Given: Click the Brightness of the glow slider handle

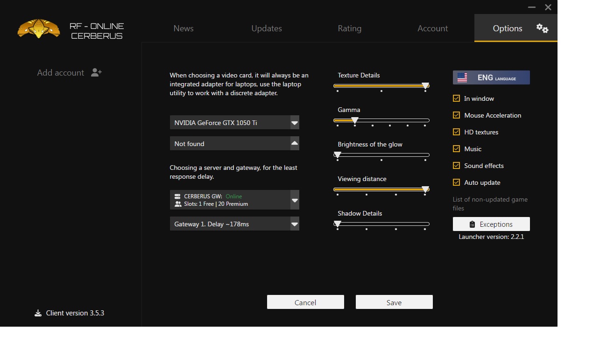Looking at the screenshot, I should (338, 155).
